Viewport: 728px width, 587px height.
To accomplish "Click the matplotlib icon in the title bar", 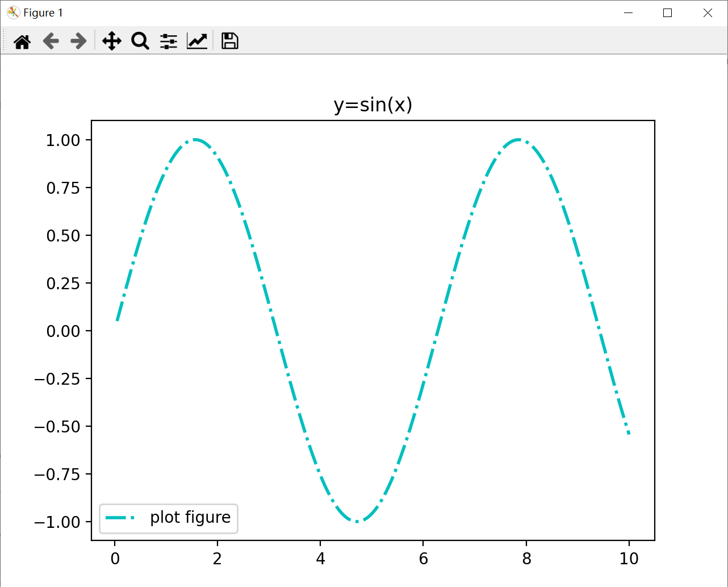I will coord(13,13).
